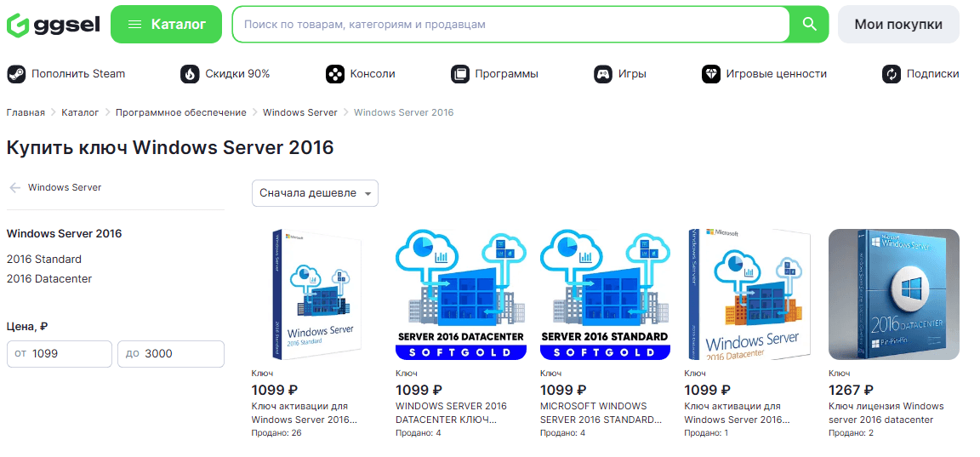
Task: Go to Игровые ценности category
Action: pos(776,74)
